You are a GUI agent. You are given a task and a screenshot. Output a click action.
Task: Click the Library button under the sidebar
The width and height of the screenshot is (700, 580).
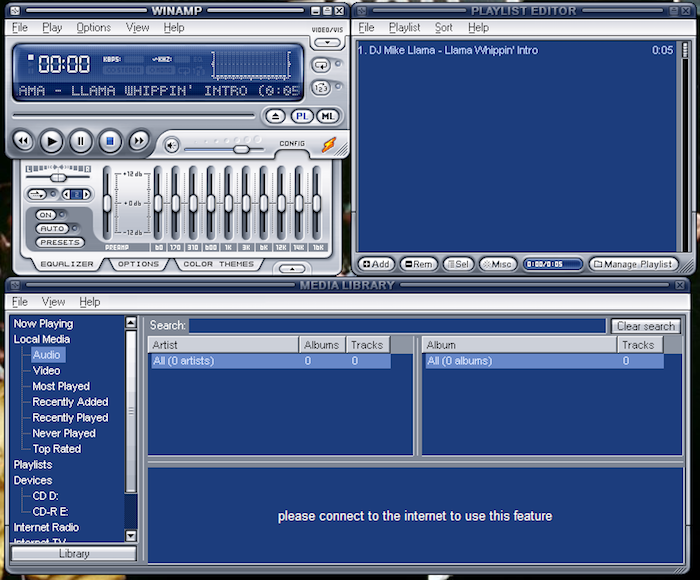(74, 554)
